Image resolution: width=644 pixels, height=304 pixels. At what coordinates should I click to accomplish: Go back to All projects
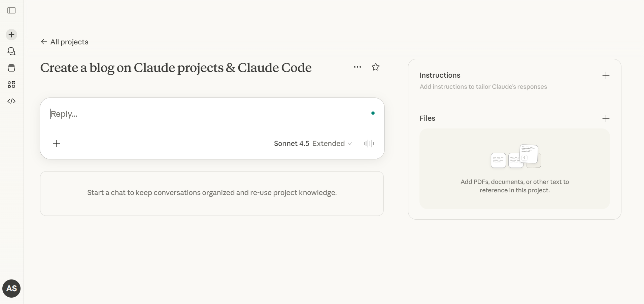64,42
